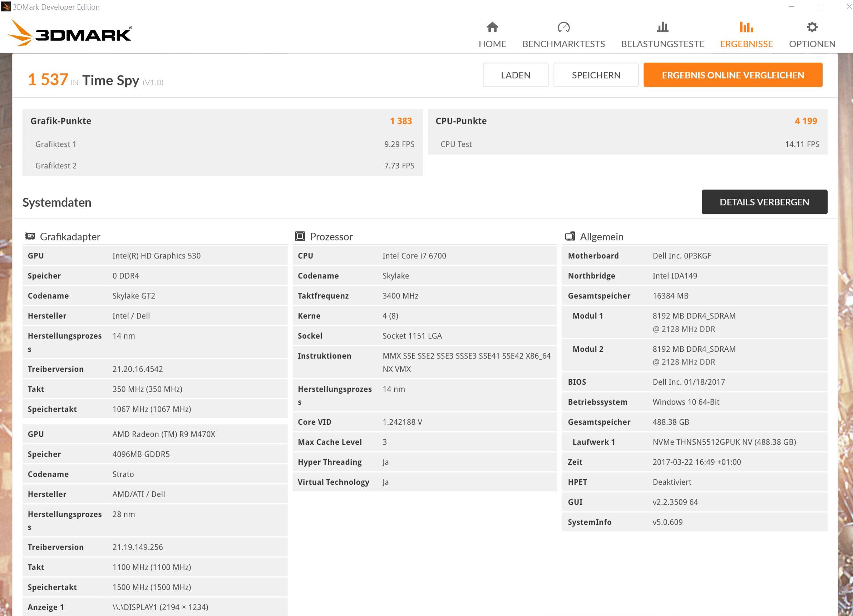This screenshot has width=853, height=616.
Task: Click the CPU-Punkte header label
Action: pos(461,121)
